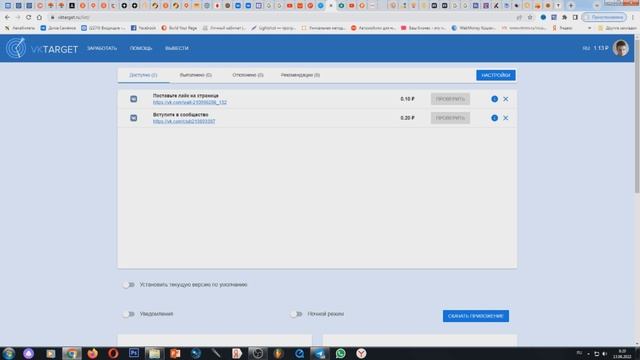The height and width of the screenshot is (360, 640).
Task: Switch to the Рекомендации tab
Action: (300, 75)
